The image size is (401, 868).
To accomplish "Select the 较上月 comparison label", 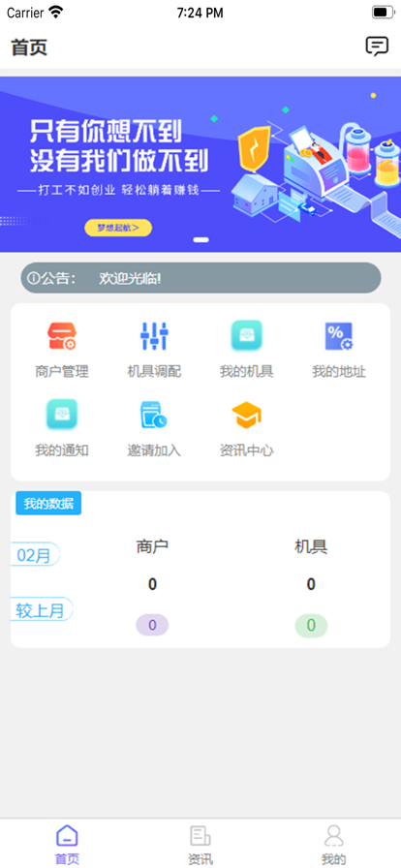I will point(42,609).
